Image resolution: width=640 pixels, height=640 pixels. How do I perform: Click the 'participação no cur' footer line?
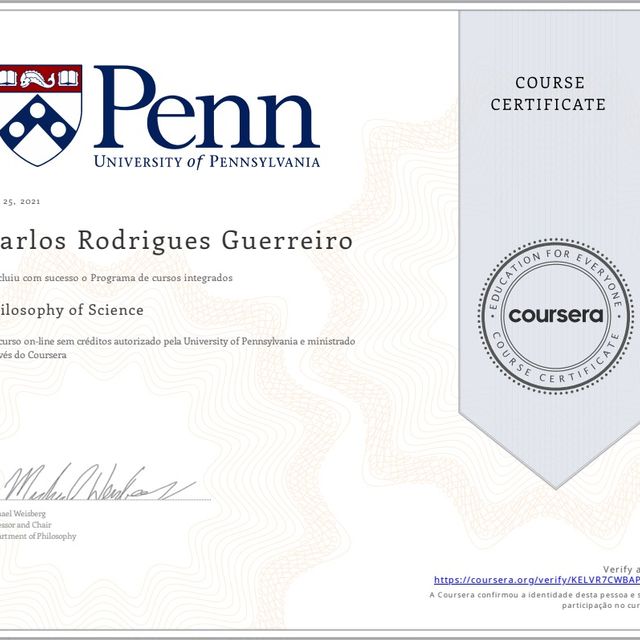tap(601, 605)
